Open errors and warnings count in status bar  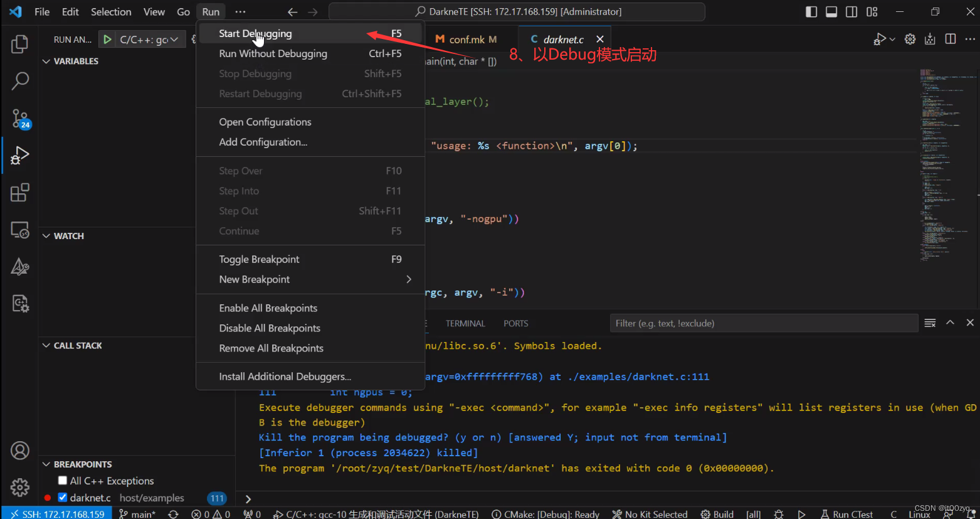(x=211, y=514)
